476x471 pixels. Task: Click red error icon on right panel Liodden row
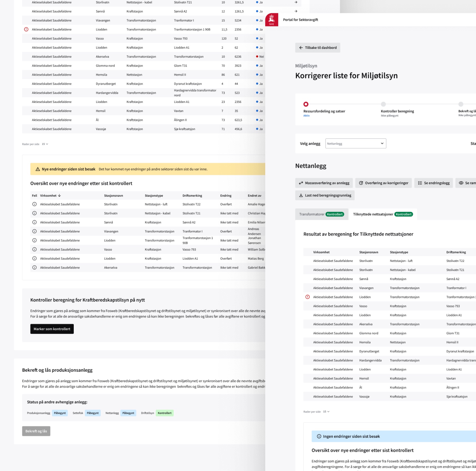[308, 297]
